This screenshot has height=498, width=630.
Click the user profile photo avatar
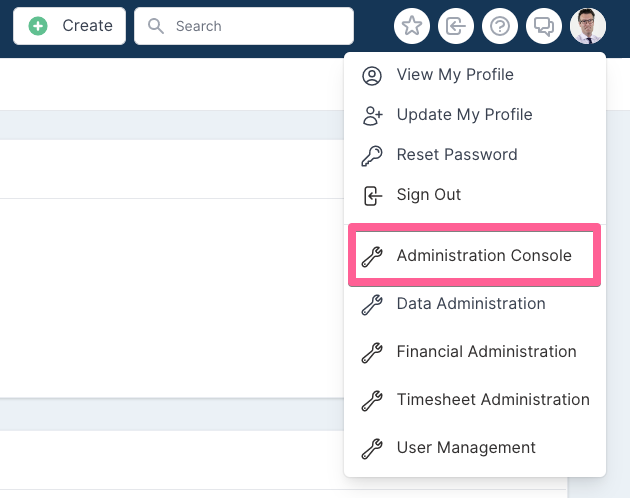pyautogui.click(x=588, y=26)
